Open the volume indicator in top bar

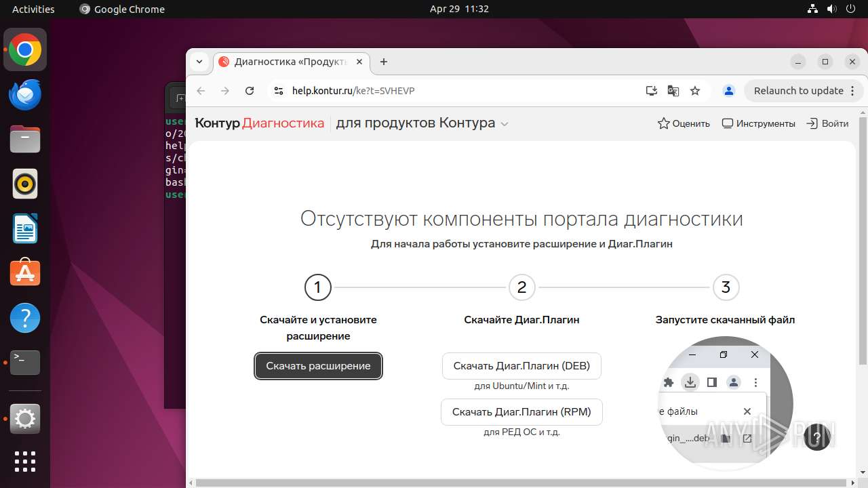pos(833,9)
